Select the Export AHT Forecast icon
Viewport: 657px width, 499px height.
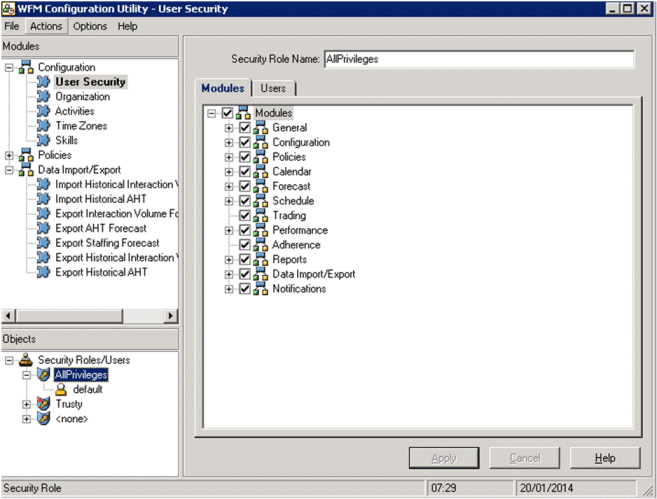(x=44, y=228)
